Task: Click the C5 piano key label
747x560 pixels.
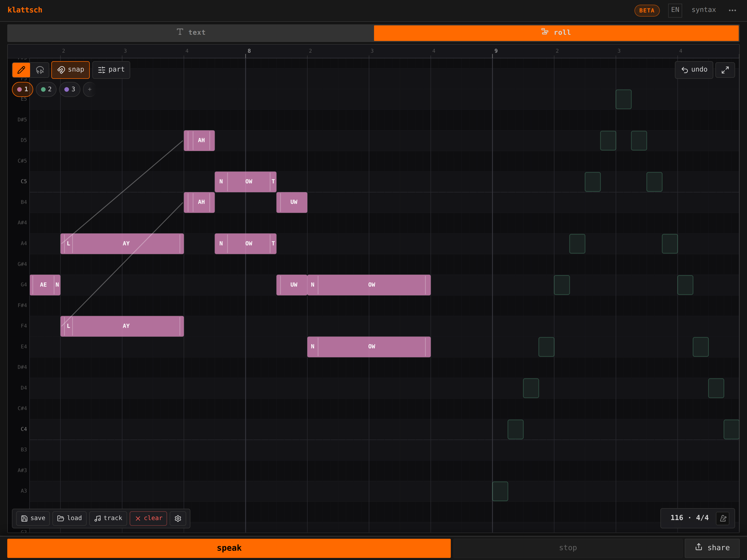Action: 24,181
